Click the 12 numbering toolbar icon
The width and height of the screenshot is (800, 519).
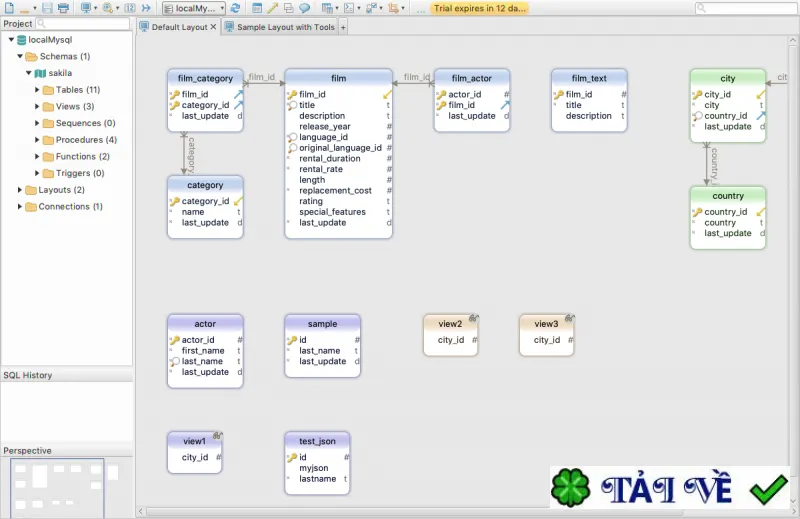point(130,8)
